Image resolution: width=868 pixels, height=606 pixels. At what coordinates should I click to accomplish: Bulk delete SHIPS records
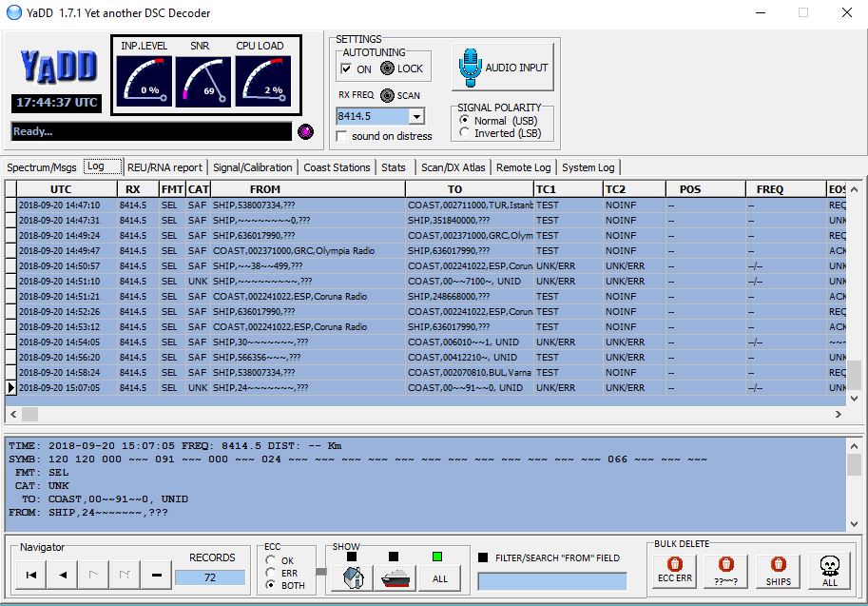[x=778, y=570]
